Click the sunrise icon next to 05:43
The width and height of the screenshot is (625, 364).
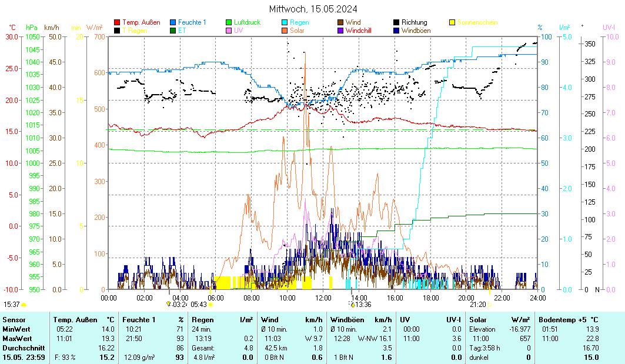point(210,305)
